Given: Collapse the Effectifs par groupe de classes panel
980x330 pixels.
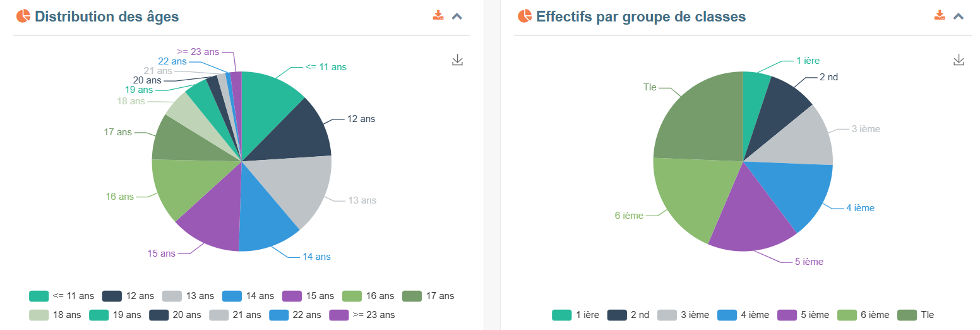Looking at the screenshot, I should [959, 16].
